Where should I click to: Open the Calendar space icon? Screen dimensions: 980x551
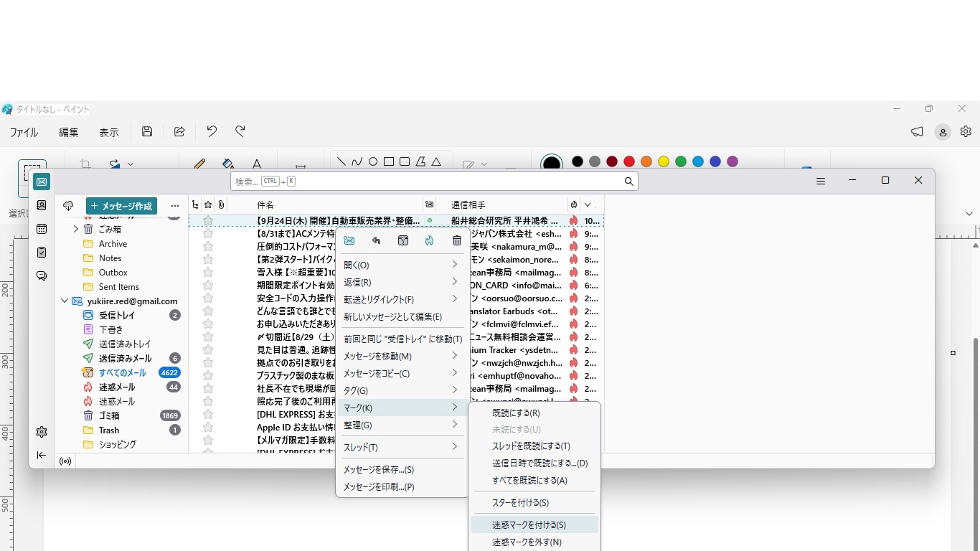42,229
